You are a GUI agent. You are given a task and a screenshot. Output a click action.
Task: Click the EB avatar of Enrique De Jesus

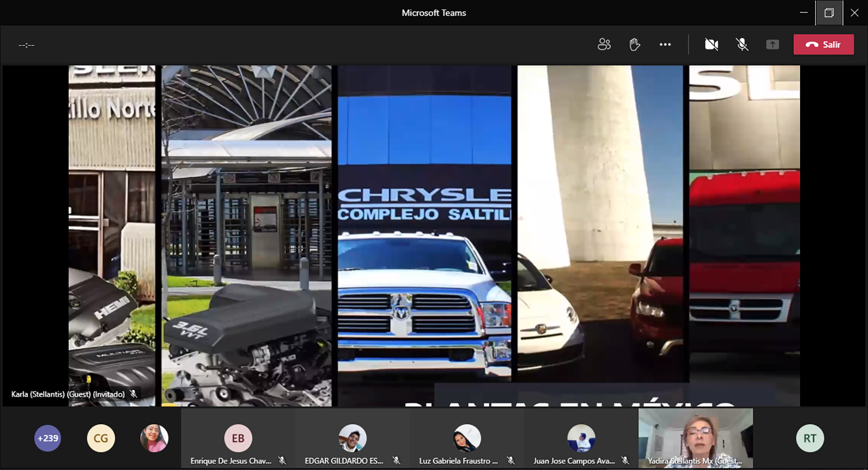[238, 438]
